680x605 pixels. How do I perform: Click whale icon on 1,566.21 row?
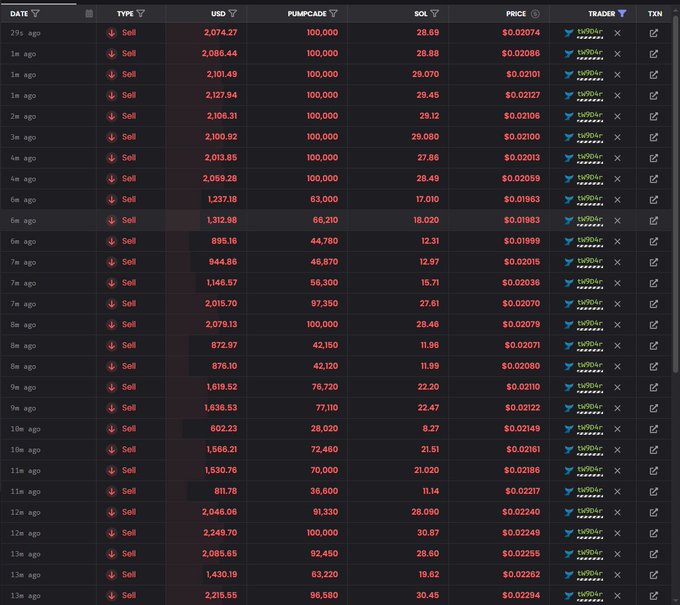pyautogui.click(x=569, y=450)
